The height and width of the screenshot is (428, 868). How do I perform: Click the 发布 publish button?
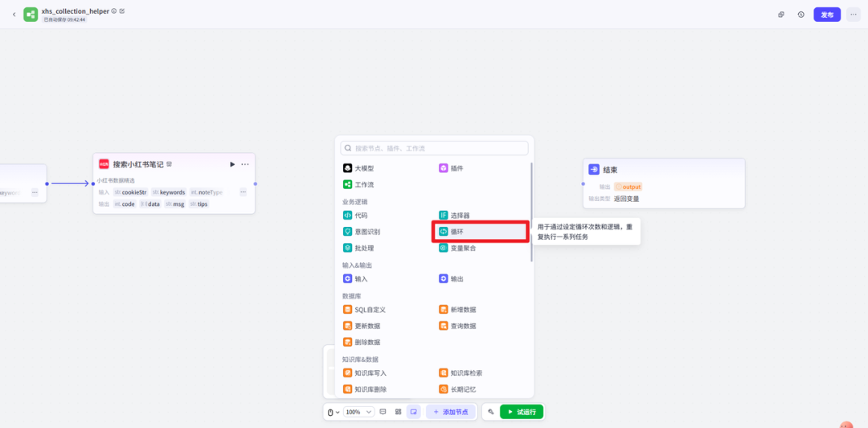[x=827, y=14]
